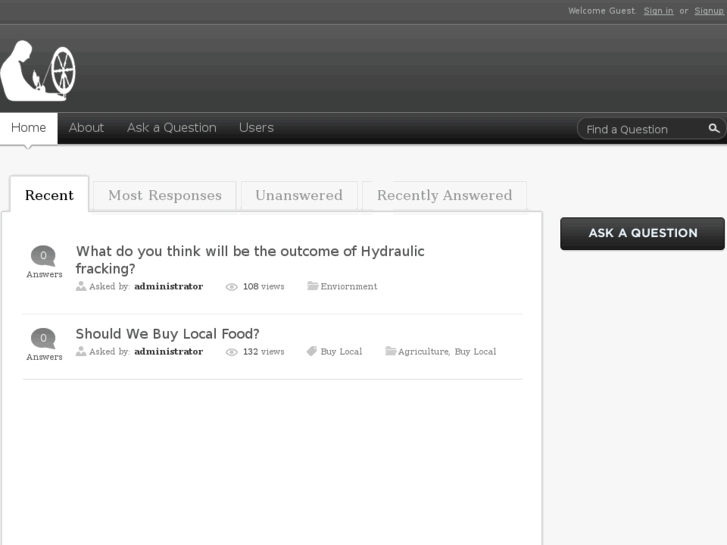Click user icon beside Buy Local Food asker

81,351
